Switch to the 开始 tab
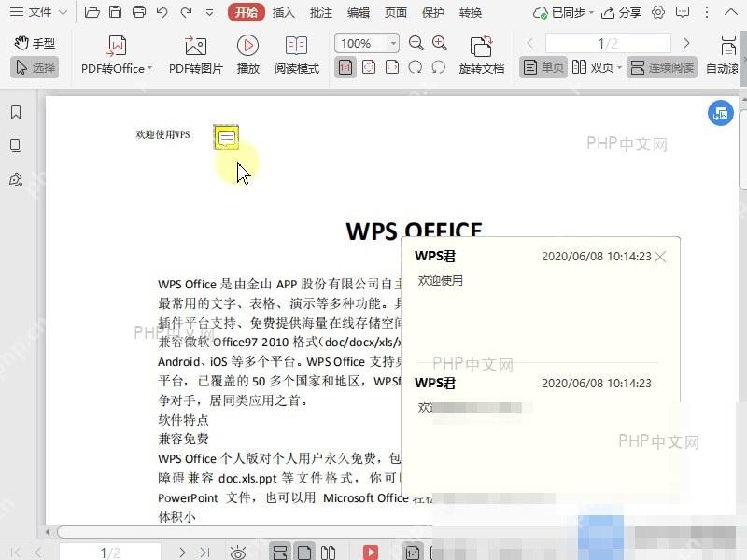 pos(246,12)
